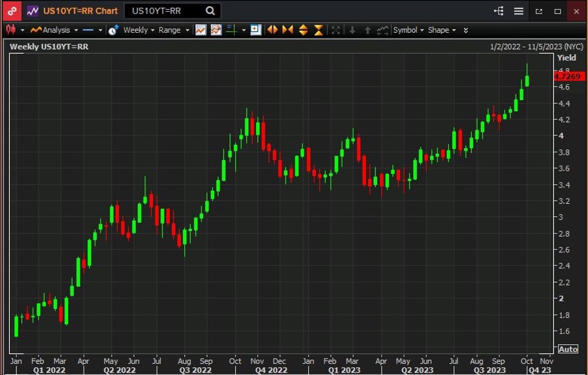Click the clock interval icon before Weekly
This screenshot has width=588, height=375.
(114, 30)
